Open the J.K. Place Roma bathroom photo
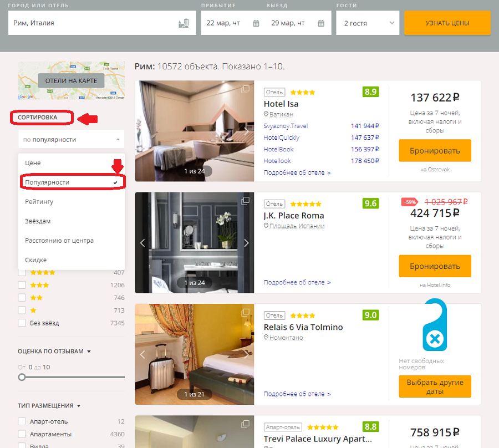The height and width of the screenshot is (448, 499). pos(195,243)
